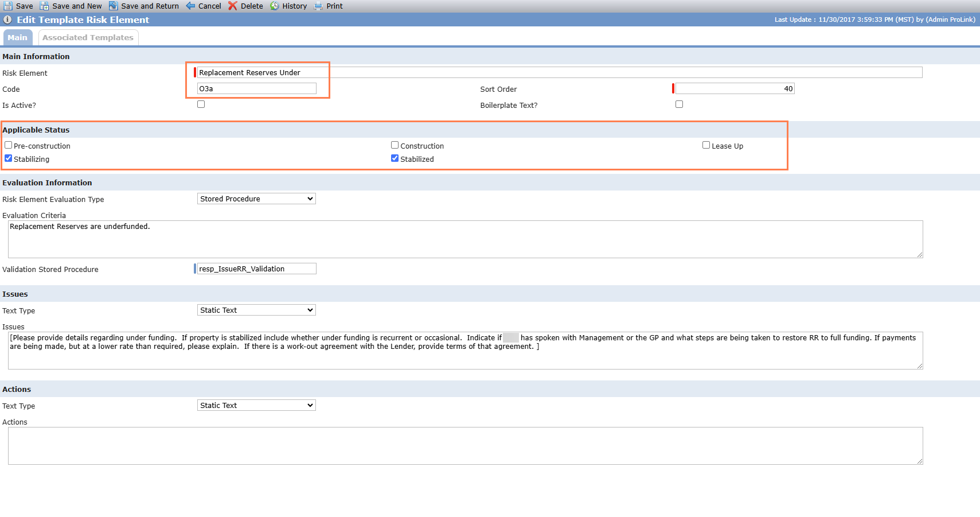980x517 pixels.
Task: Click the Validation Stored Procedure field
Action: [x=256, y=269]
